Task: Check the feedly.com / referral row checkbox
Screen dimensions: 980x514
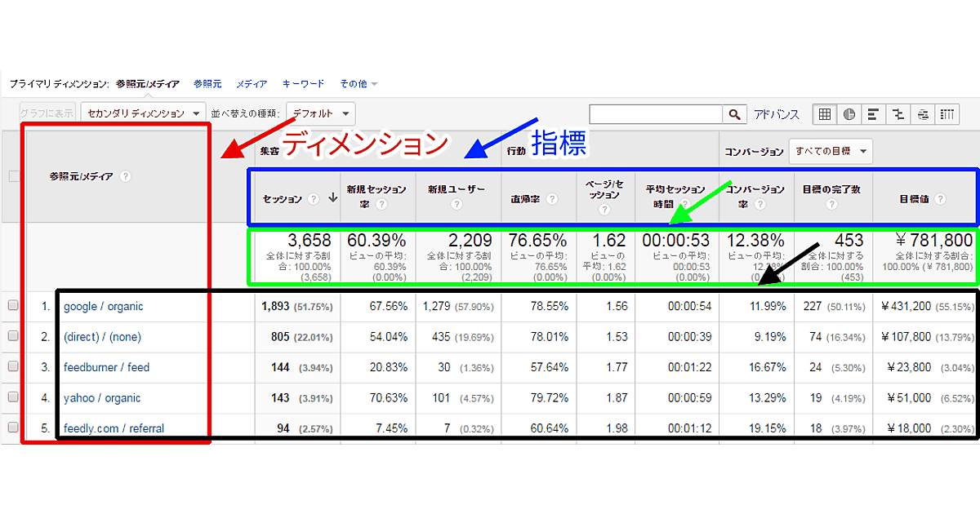Action: [13, 428]
